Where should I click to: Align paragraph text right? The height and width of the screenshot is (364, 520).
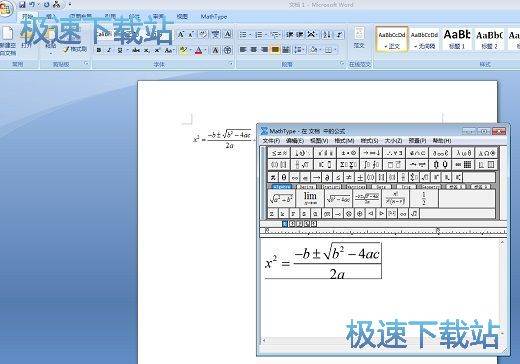click(265, 50)
